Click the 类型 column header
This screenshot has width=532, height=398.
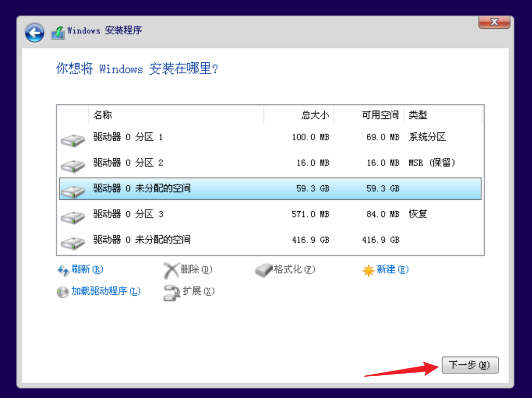443,115
